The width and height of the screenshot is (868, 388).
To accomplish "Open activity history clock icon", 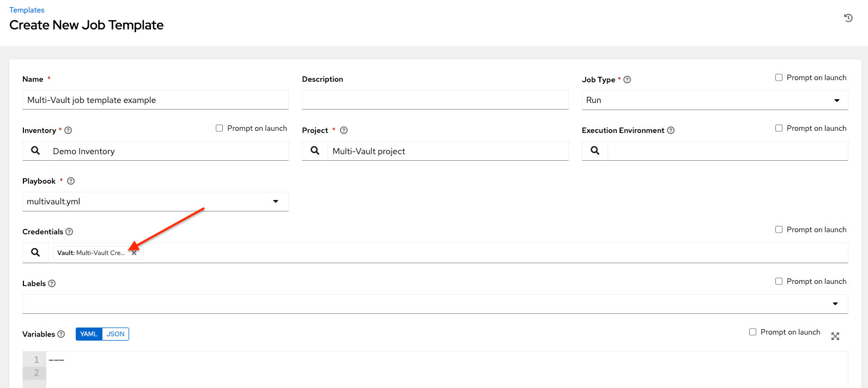I will point(848,18).
